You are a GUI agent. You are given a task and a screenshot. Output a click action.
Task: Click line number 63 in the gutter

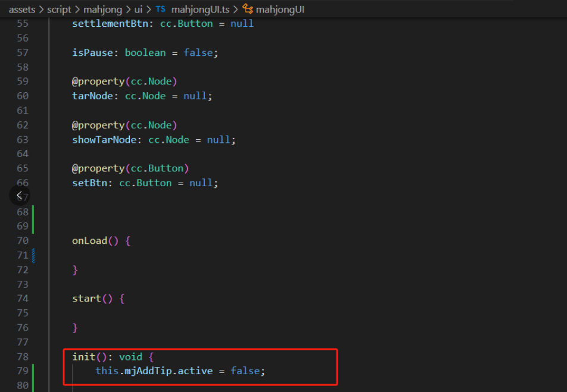click(23, 140)
